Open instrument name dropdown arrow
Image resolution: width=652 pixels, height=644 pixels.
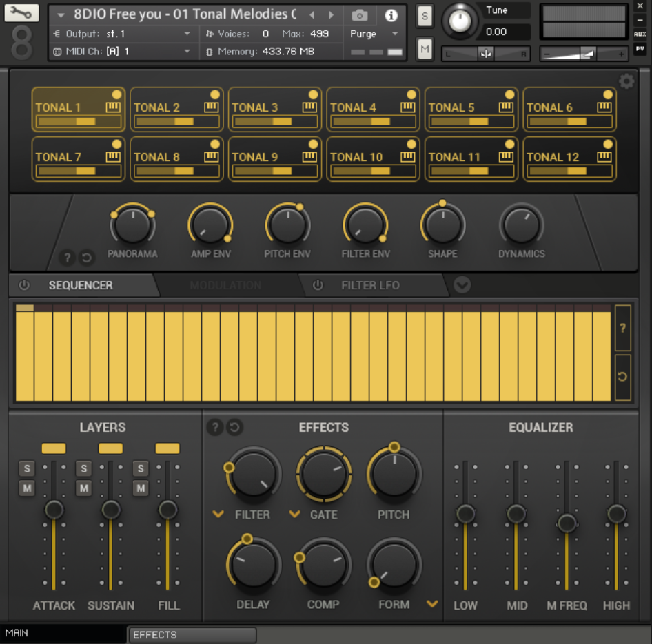61,15
